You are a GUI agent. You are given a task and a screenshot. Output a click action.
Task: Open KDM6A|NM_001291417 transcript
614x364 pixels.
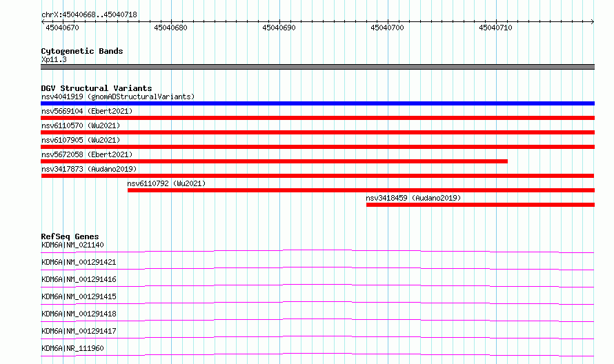pos(79,331)
